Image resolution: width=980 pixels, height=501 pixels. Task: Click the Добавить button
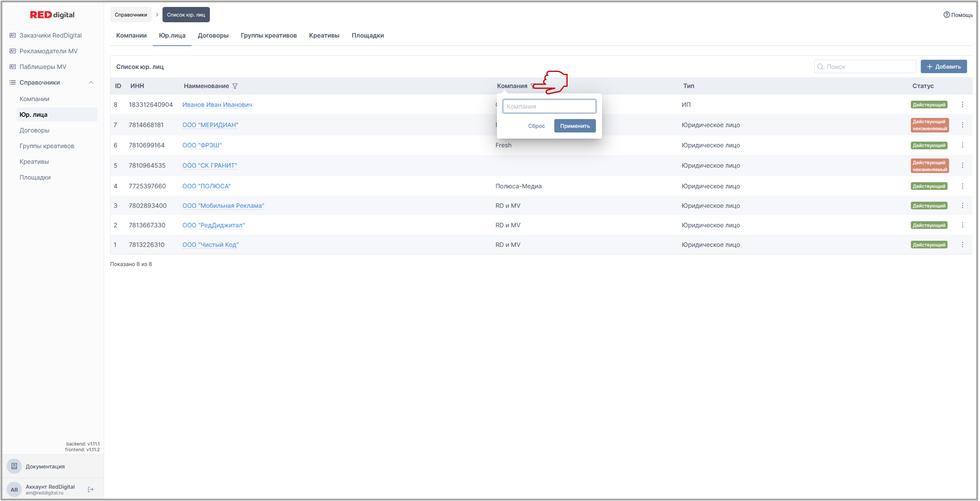pyautogui.click(x=944, y=67)
